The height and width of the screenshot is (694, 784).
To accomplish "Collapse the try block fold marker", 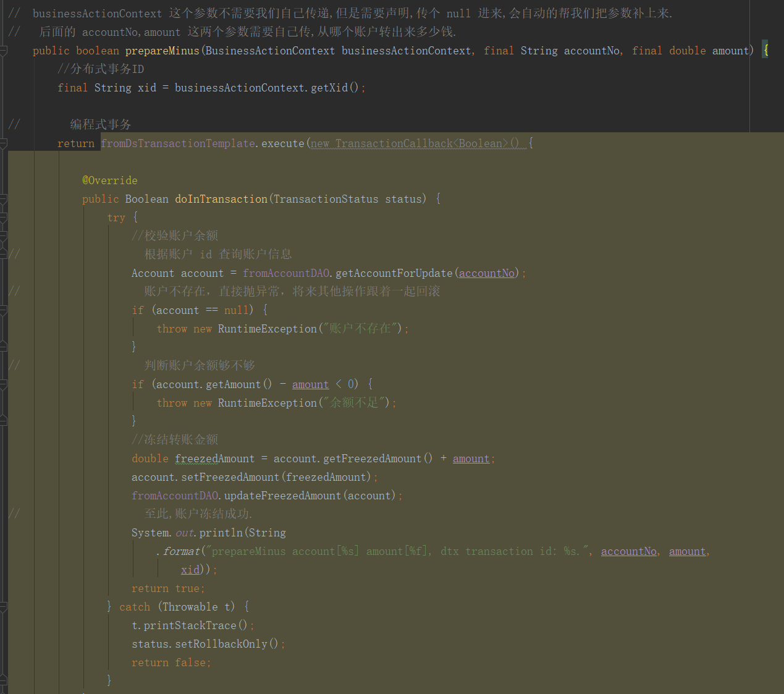I will tap(3, 218).
